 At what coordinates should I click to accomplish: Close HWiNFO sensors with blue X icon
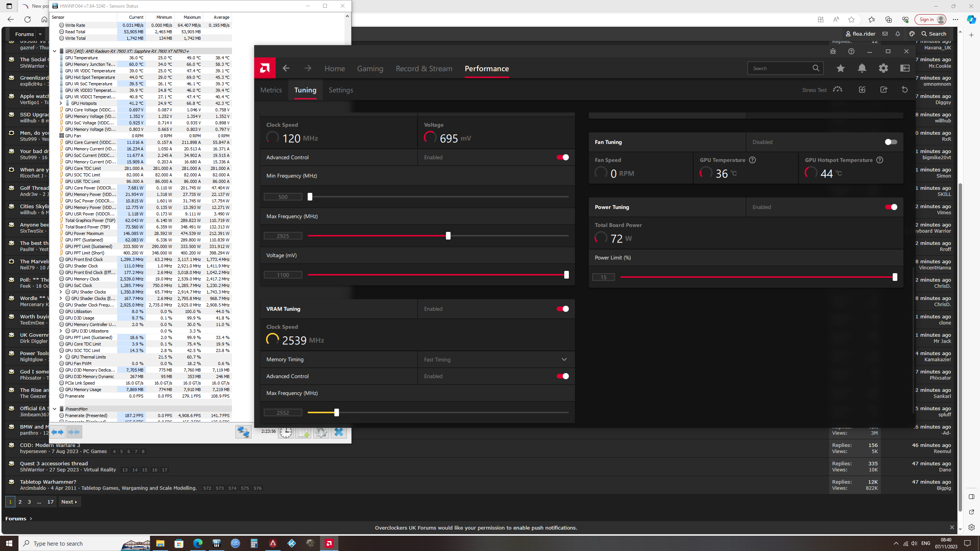click(x=338, y=432)
